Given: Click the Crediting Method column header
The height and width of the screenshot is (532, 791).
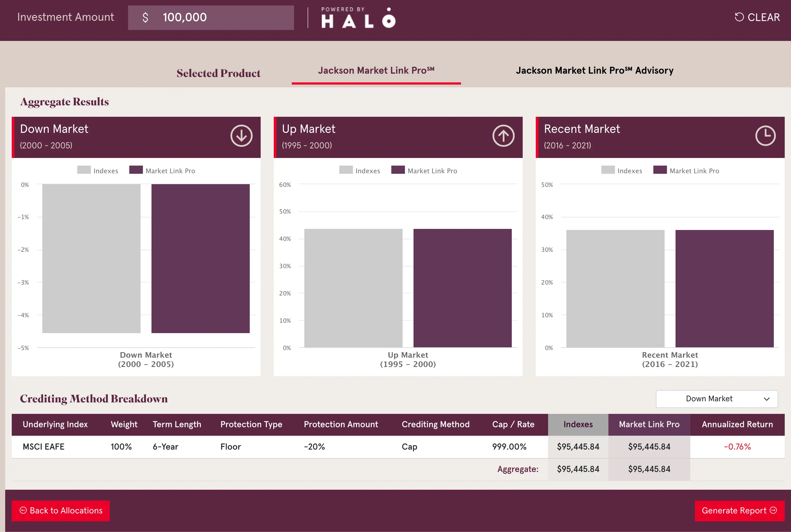Looking at the screenshot, I should pos(435,425).
